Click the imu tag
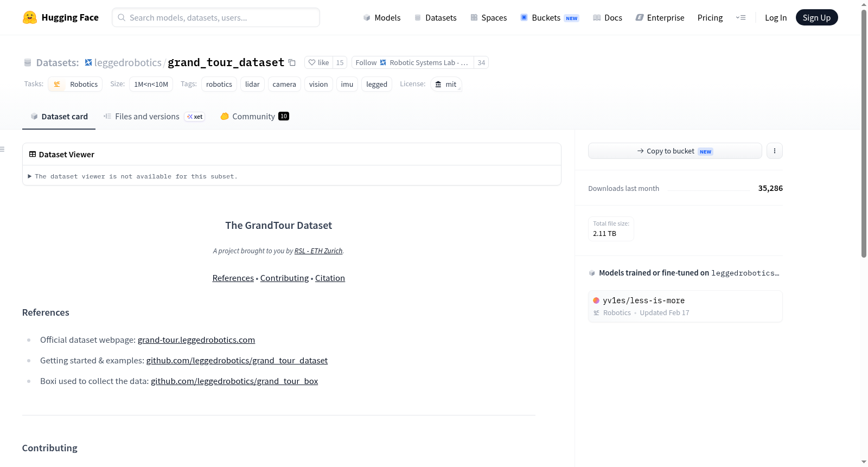Image resolution: width=868 pixels, height=467 pixels. tap(347, 84)
